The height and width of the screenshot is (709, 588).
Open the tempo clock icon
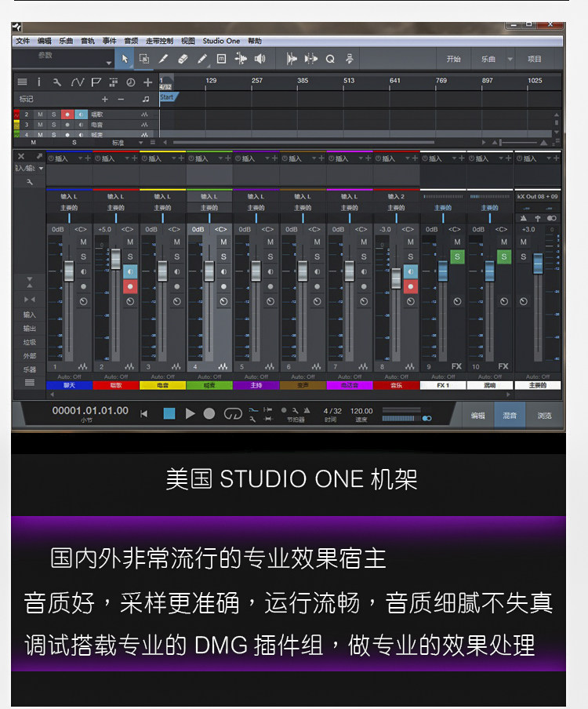[x=131, y=82]
